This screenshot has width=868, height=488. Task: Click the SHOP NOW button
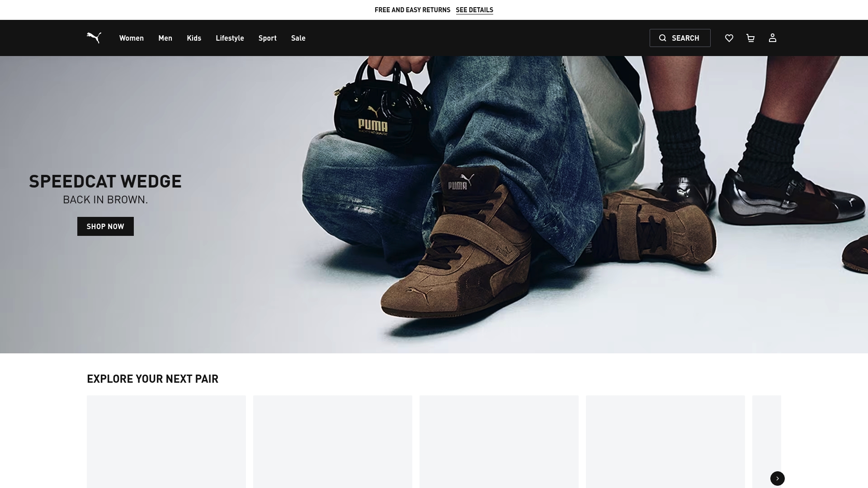pyautogui.click(x=105, y=226)
